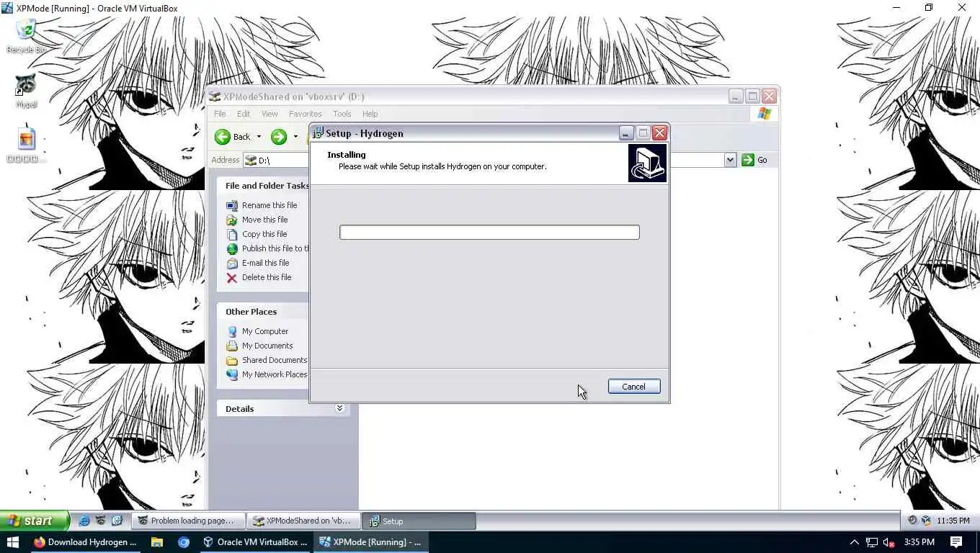980x553 pixels.
Task: Open My Network Places link
Action: (x=275, y=374)
